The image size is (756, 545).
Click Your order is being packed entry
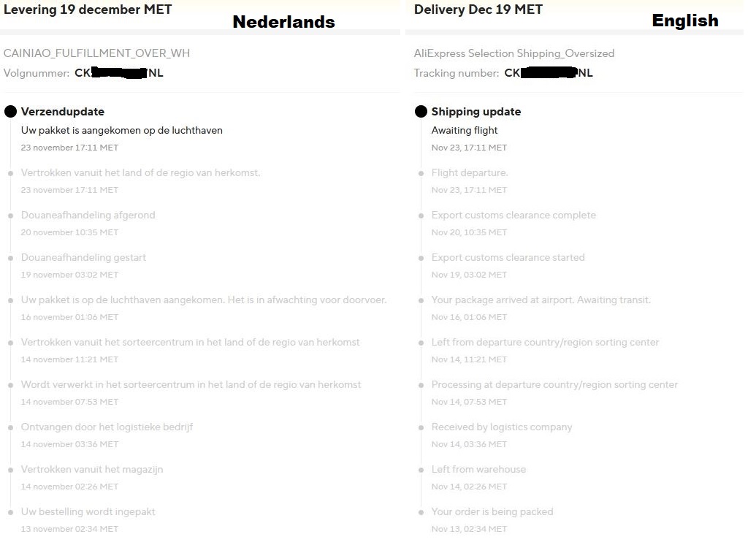click(x=492, y=511)
